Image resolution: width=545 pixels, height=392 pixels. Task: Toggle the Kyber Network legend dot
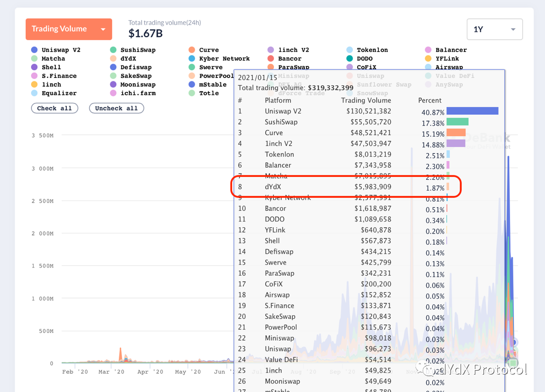point(192,59)
